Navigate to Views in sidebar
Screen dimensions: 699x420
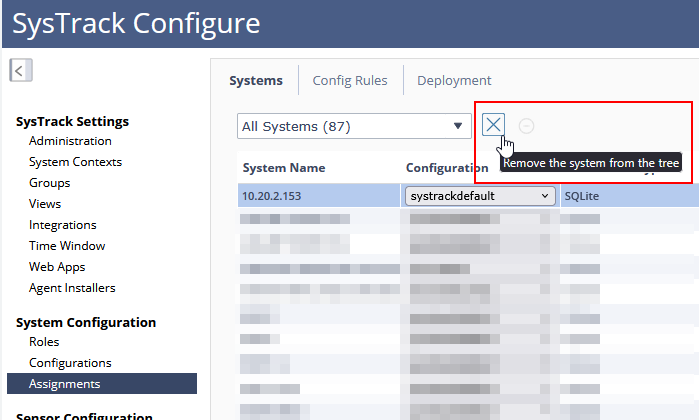(45, 204)
